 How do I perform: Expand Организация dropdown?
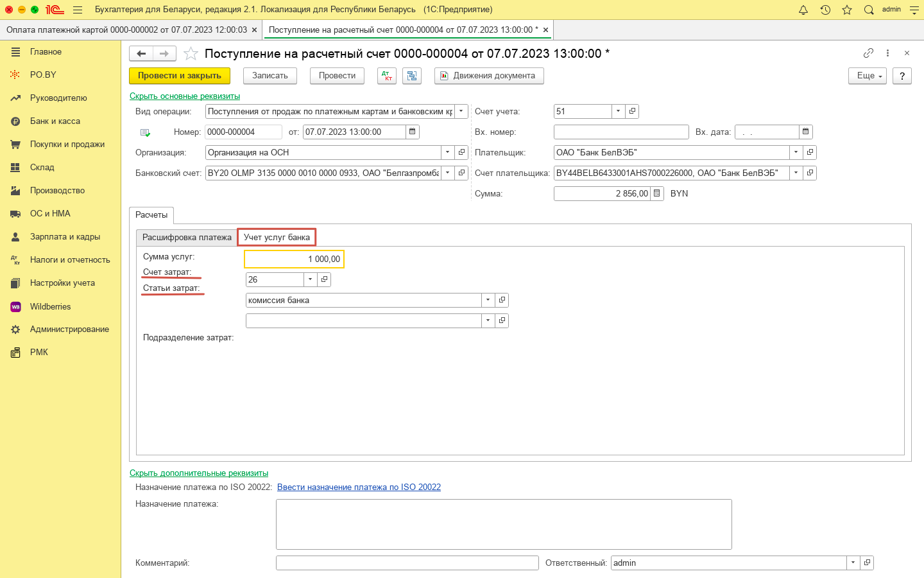click(x=447, y=152)
